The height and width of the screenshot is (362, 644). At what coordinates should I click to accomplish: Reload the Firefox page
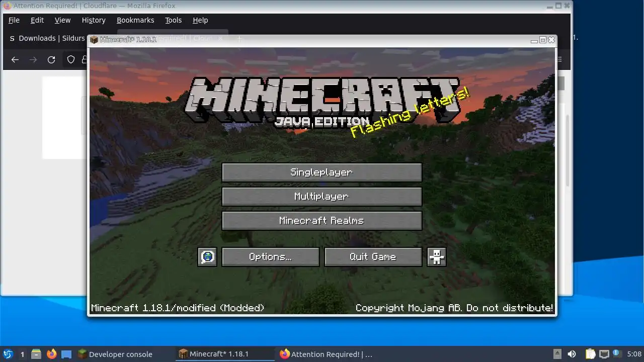(x=51, y=59)
